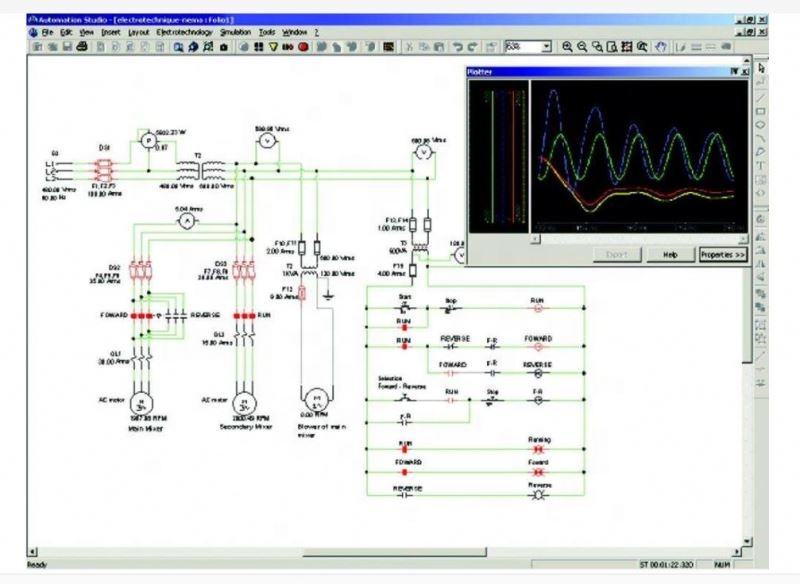This screenshot has height=584, width=800.
Task: Open the Simulation menu
Action: [236, 32]
